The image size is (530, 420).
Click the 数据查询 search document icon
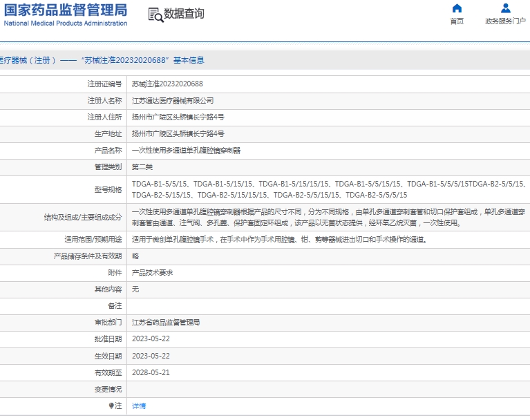point(155,15)
